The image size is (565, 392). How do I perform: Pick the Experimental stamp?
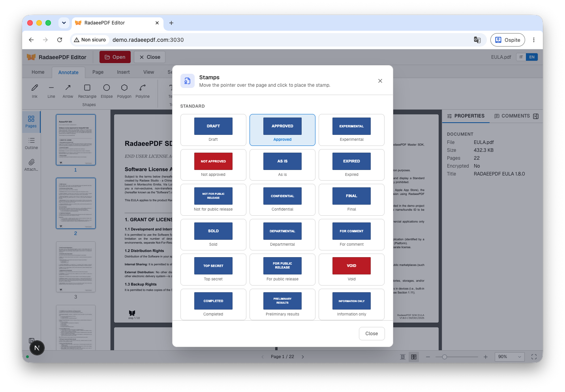(351, 130)
